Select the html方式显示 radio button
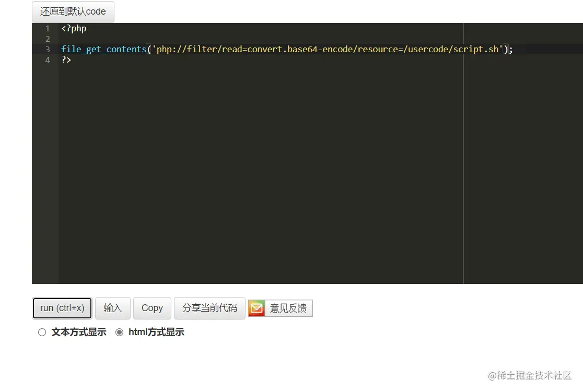Image resolution: width=583 pixels, height=392 pixels. pos(120,332)
